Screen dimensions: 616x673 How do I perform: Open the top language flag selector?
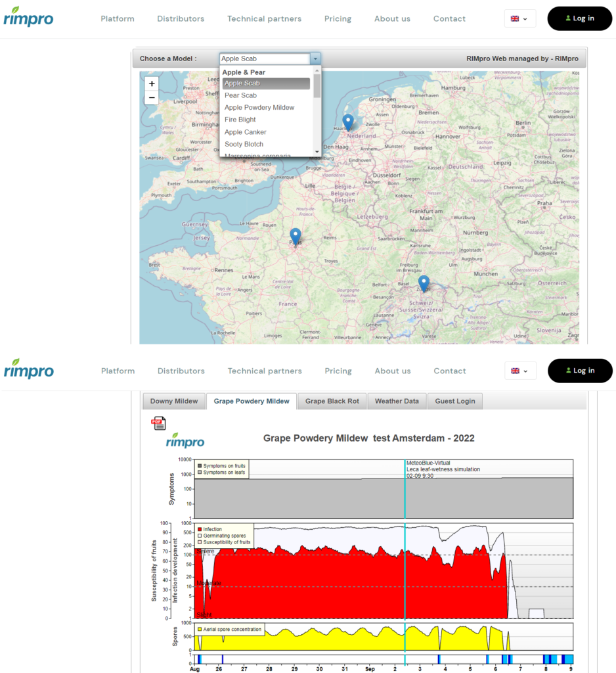coord(519,18)
